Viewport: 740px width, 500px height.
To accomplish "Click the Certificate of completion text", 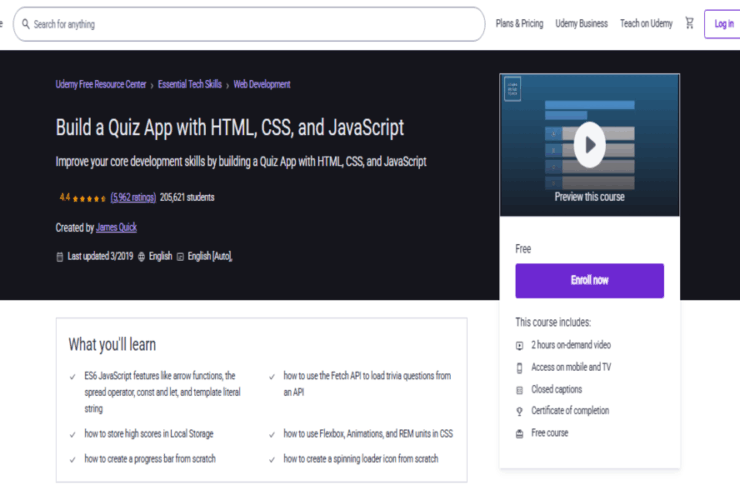I will coord(570,411).
